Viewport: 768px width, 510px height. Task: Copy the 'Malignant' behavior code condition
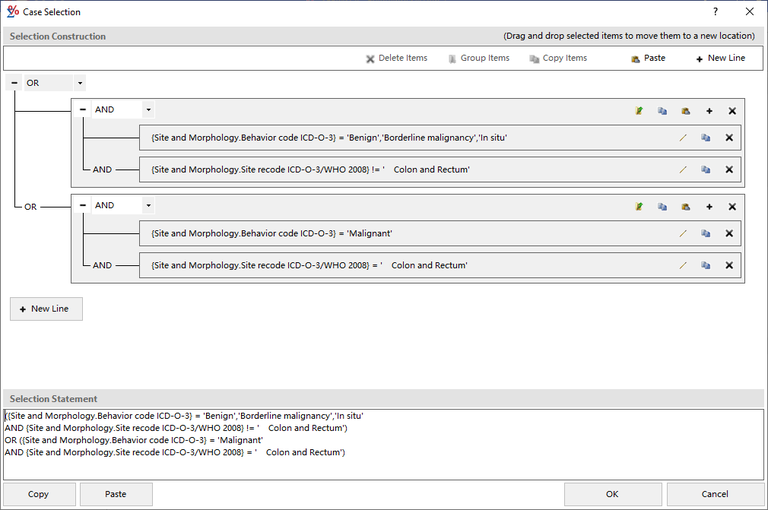[706, 233]
